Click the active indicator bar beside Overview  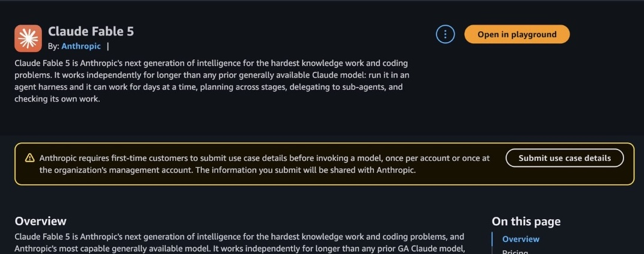(492, 239)
